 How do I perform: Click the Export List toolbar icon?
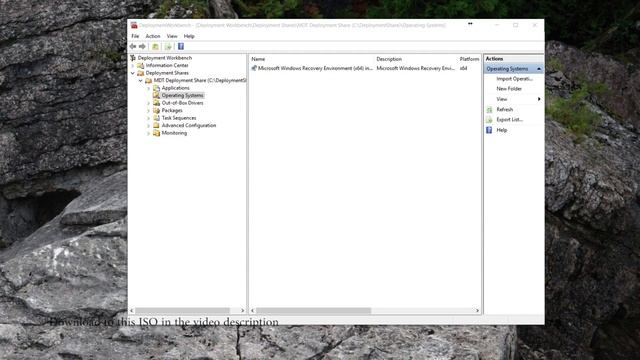(x=168, y=47)
